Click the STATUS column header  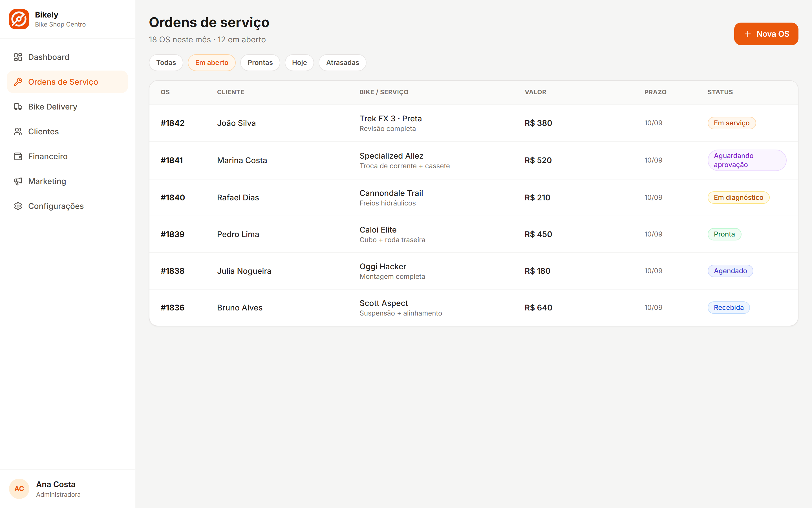720,92
